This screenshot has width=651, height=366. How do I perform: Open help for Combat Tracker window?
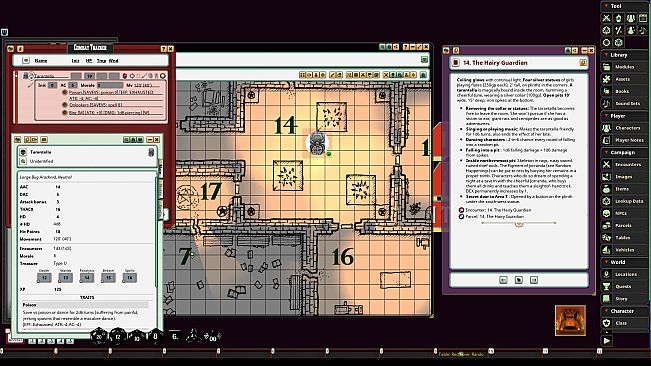pos(163,49)
